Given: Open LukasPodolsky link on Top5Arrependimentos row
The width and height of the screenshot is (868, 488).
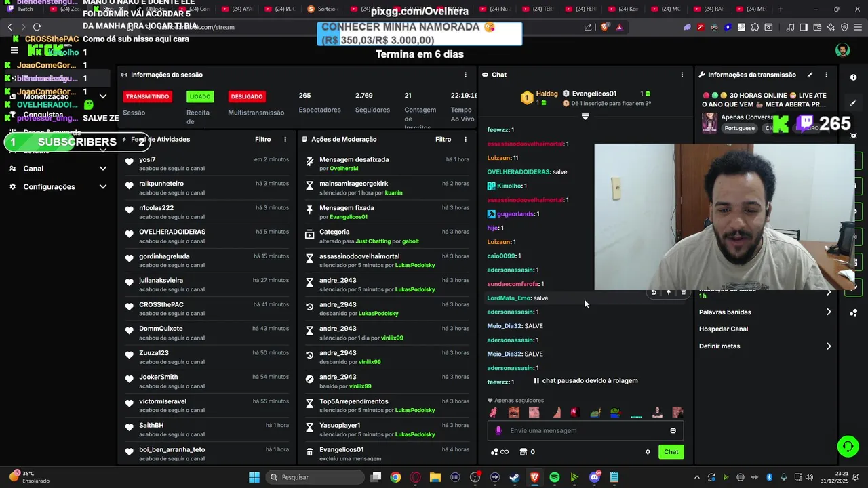Looking at the screenshot, I should [x=415, y=410].
